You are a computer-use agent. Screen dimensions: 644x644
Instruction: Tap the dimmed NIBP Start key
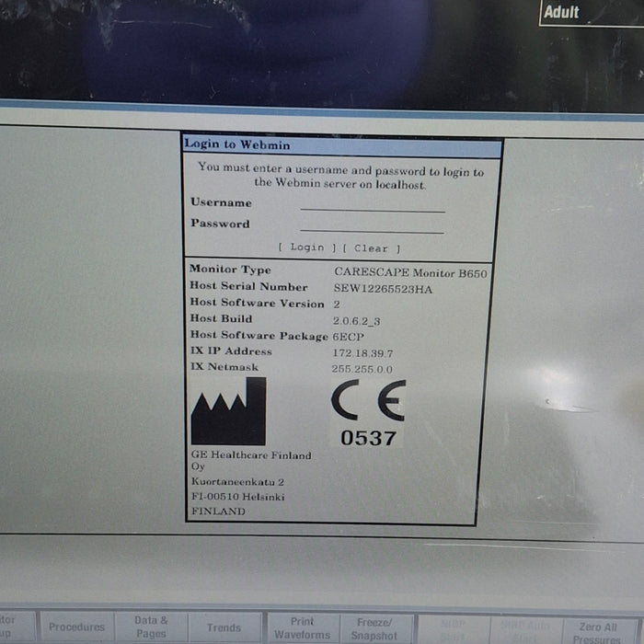click(454, 630)
